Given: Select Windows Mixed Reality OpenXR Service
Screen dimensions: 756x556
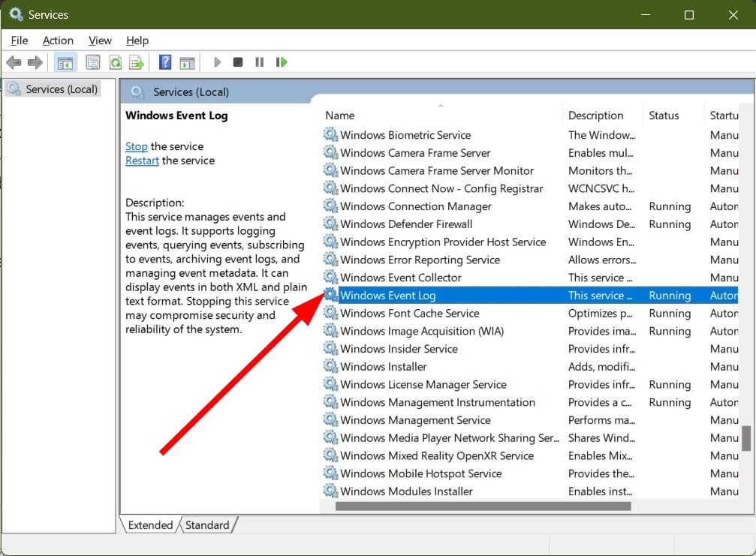Looking at the screenshot, I should (x=530, y=455).
